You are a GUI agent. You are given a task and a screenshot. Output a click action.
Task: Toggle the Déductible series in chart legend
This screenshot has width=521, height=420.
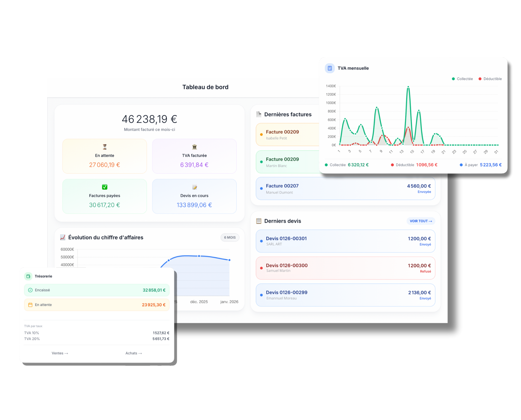pos(490,79)
